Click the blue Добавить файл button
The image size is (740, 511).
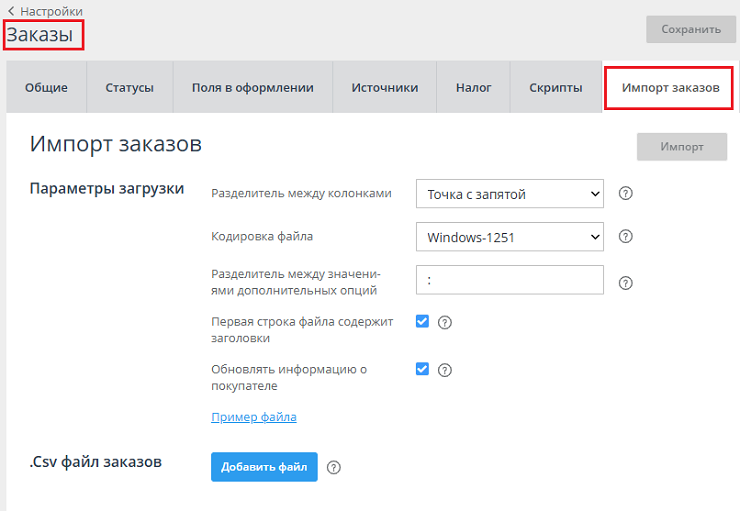(264, 467)
